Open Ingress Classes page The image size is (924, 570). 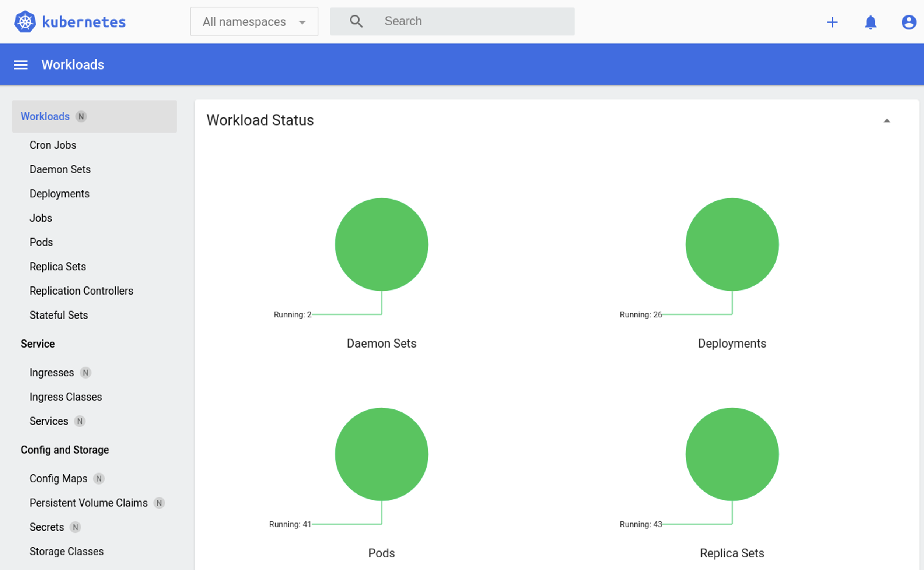point(66,397)
